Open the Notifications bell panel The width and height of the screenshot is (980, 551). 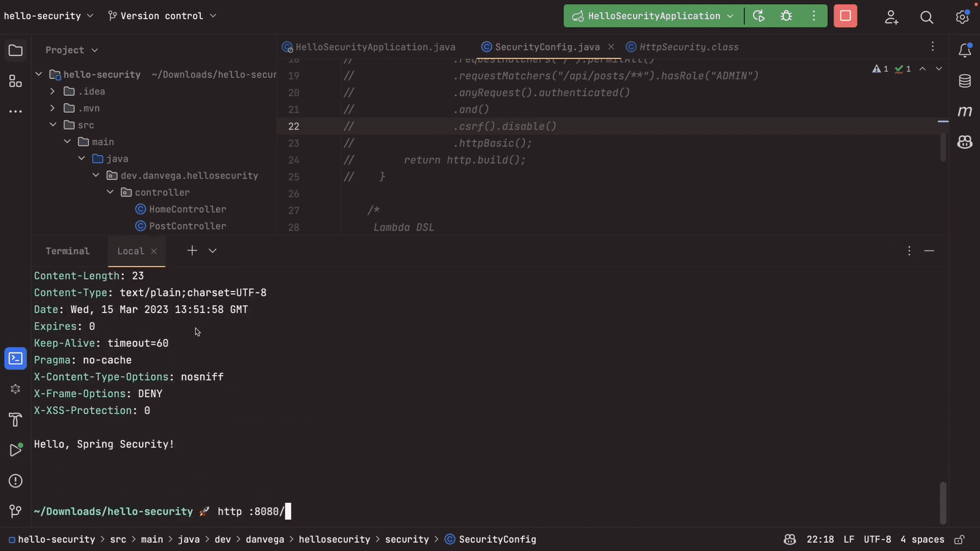click(x=964, y=50)
